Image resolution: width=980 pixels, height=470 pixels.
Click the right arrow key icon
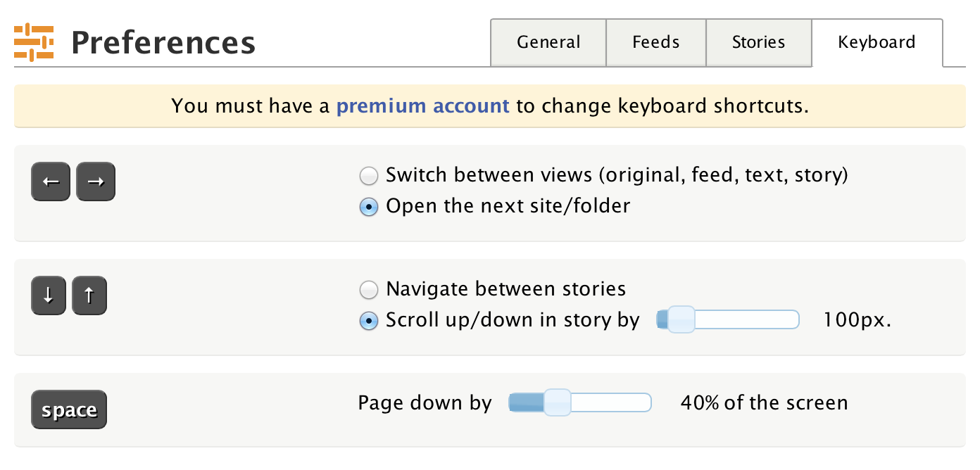click(95, 182)
